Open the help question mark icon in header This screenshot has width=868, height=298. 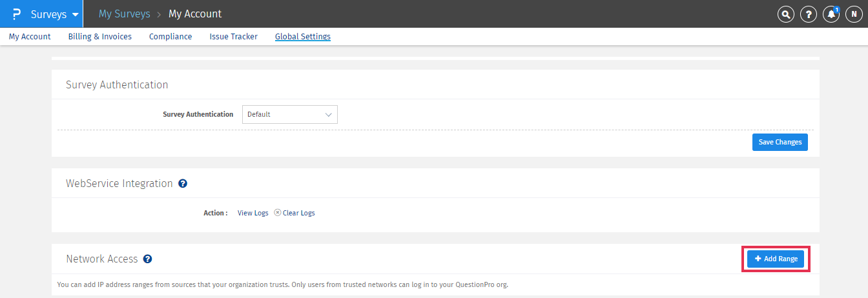point(808,14)
